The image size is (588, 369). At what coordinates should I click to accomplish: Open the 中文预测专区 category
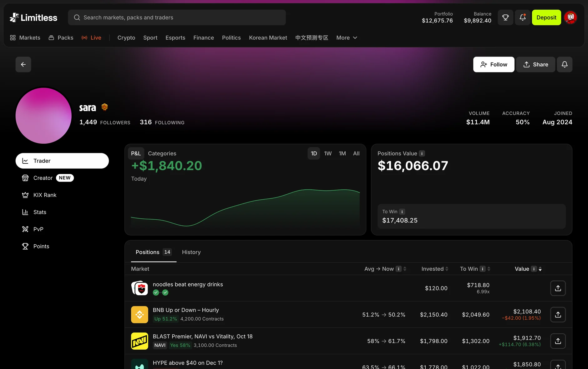(x=312, y=38)
